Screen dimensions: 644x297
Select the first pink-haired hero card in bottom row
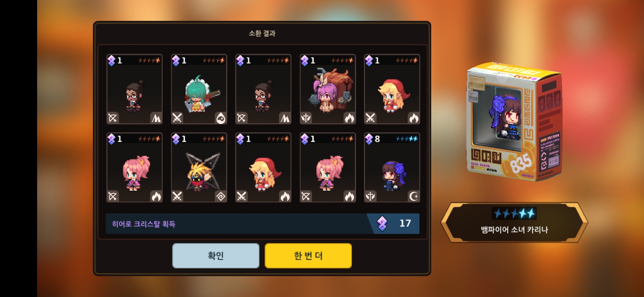135,167
